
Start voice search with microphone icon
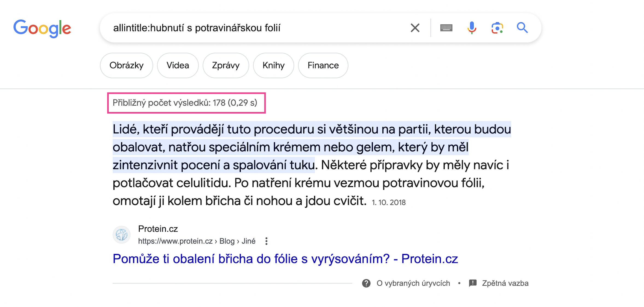pyautogui.click(x=472, y=28)
